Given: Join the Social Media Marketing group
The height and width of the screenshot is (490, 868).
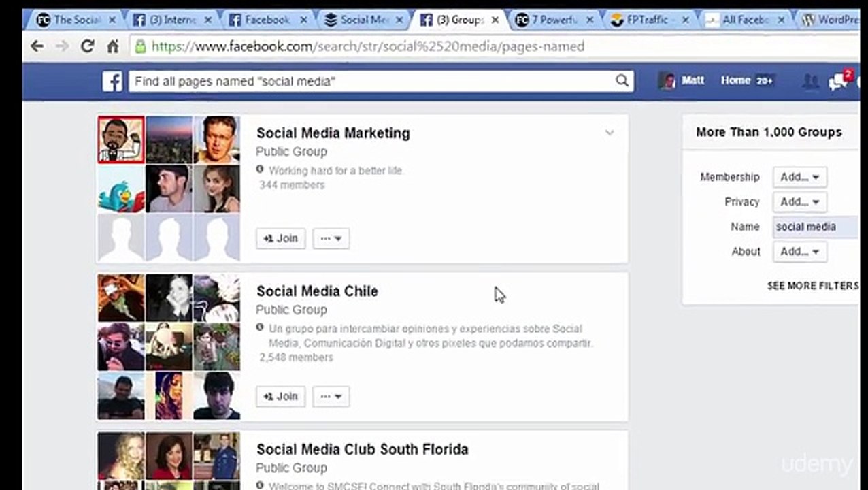Looking at the screenshot, I should point(280,238).
